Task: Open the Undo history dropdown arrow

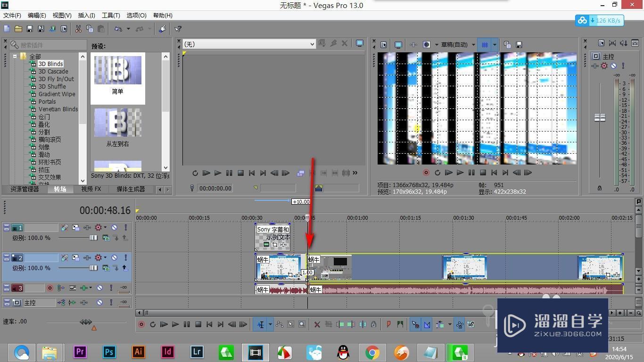Action: click(x=128, y=29)
